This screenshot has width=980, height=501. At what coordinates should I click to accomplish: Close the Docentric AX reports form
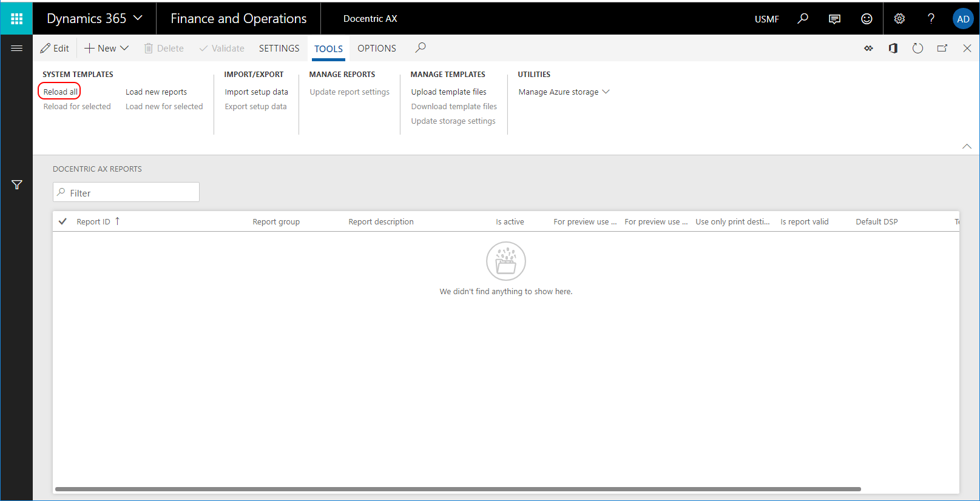point(967,49)
